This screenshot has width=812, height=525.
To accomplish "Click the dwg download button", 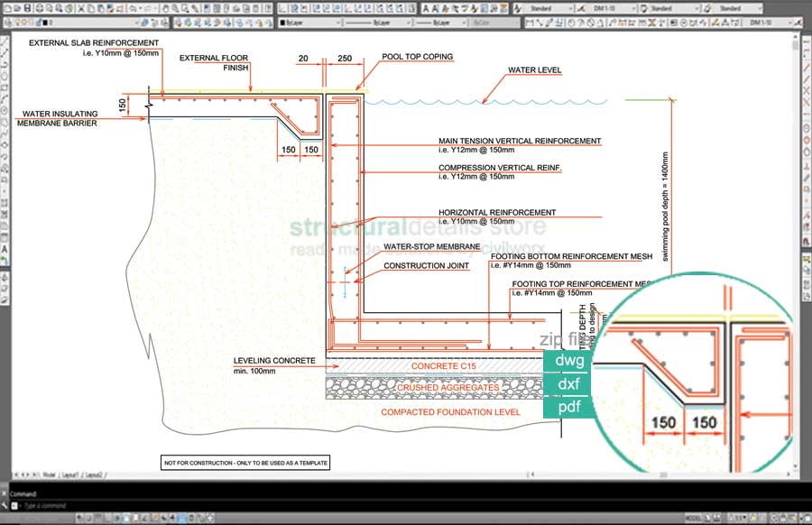I will click(568, 360).
